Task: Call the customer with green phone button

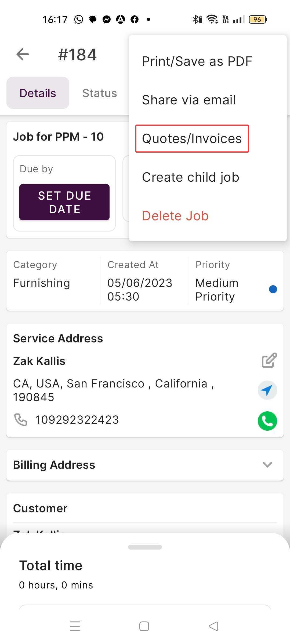Action: 267,421
